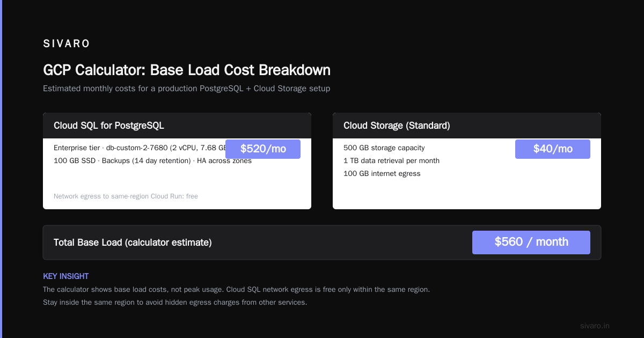
Task: Click the '$560 / month' total badge
Action: click(x=531, y=243)
